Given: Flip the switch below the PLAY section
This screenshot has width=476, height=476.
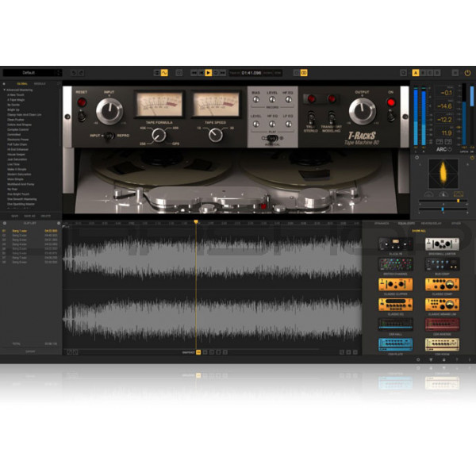Looking at the screenshot, I should coord(273,138).
